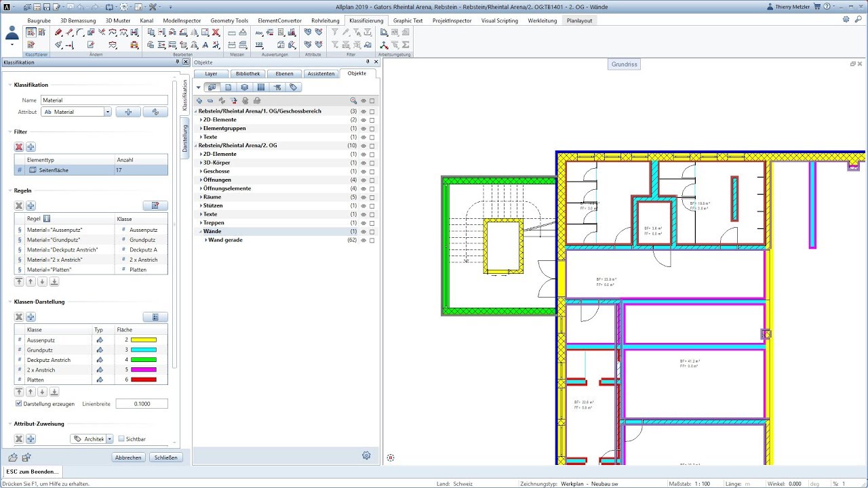Click the Abbrechen button
Screen dimensions: 868x488
[128, 457]
